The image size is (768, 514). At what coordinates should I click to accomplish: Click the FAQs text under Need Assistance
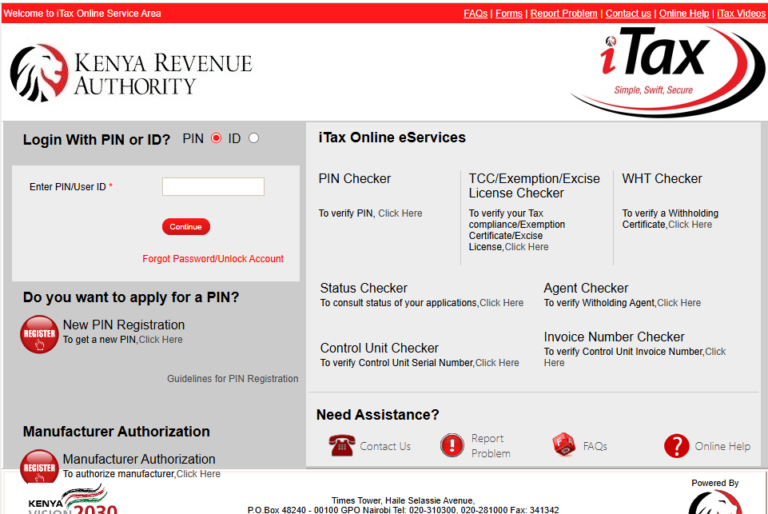[x=595, y=446]
